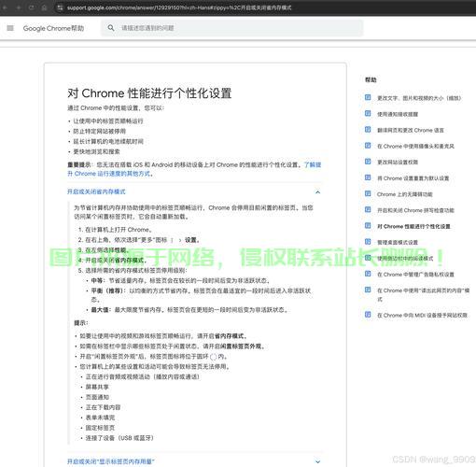The height and width of the screenshot is (467, 476).
Task: Click the bullet 正在下载内容
Action: click(103, 407)
